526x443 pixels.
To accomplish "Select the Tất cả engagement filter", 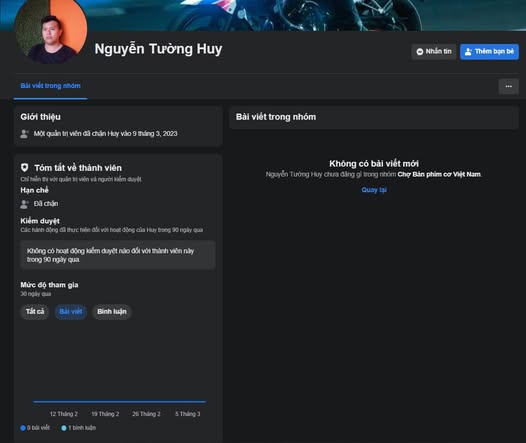I will 35,312.
